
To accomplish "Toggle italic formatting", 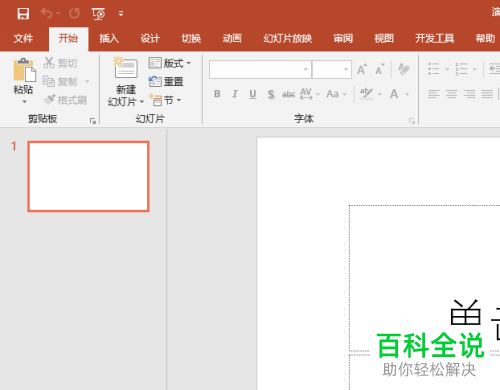I will click(x=235, y=94).
